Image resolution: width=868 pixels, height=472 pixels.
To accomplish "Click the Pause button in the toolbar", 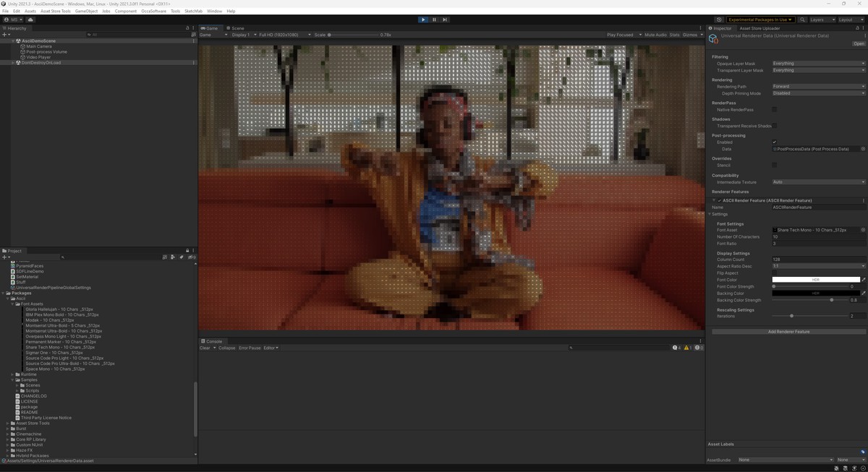I will 434,20.
